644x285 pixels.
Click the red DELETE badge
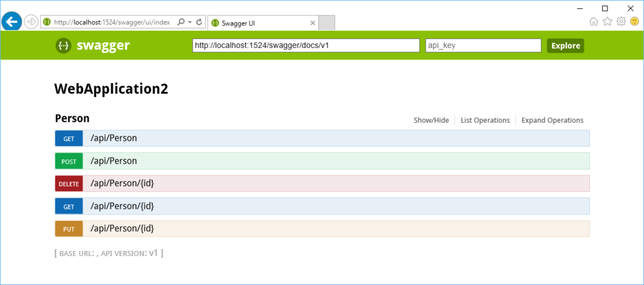pos(69,184)
